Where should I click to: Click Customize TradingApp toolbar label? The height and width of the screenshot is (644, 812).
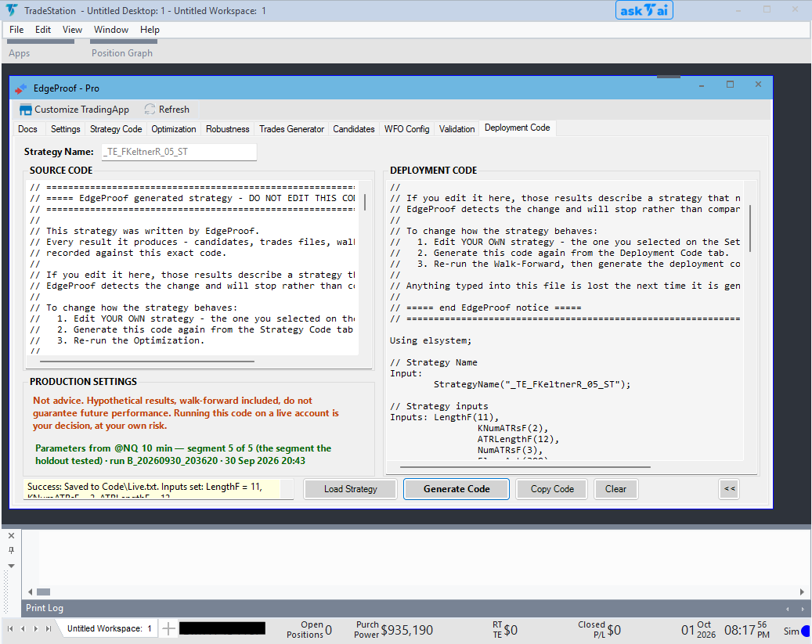81,110
